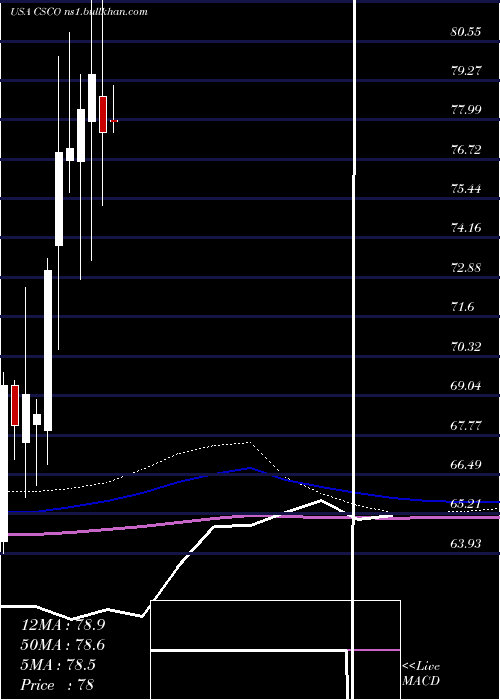The width and height of the screenshot is (500, 700).
Task: Click the Price : 78 readout
Action: click(x=57, y=685)
